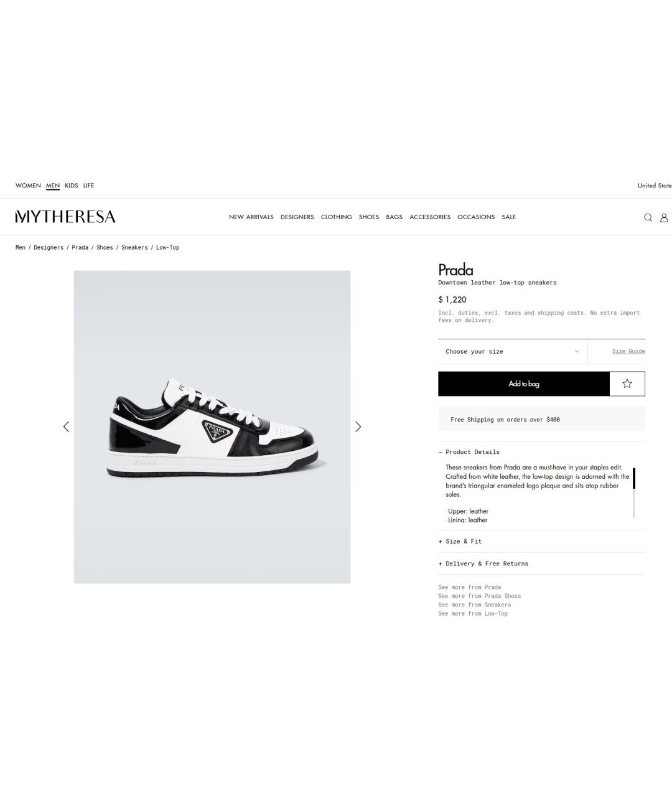Screen dimensions: 672x797
Task: Click the product details scrollbar
Action: click(634, 493)
